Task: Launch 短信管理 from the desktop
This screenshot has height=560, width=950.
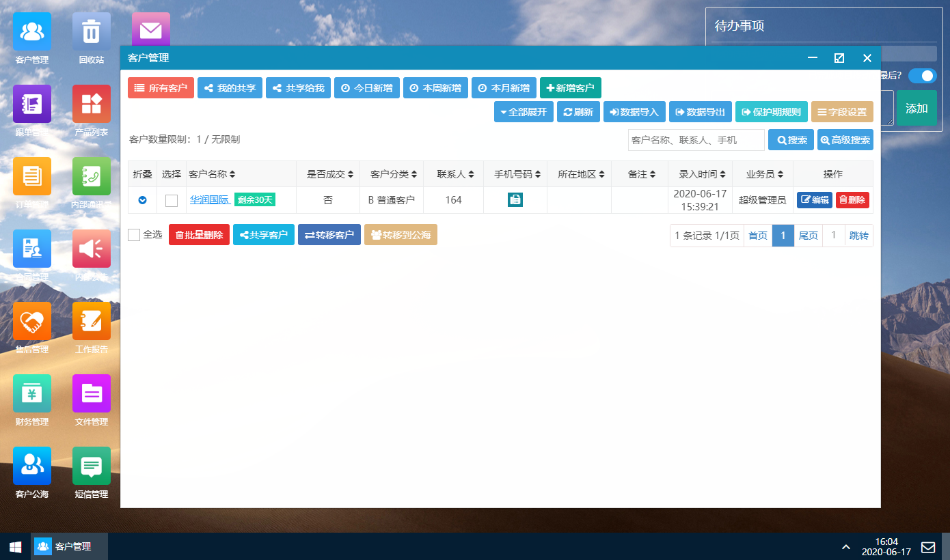Action: click(92, 466)
